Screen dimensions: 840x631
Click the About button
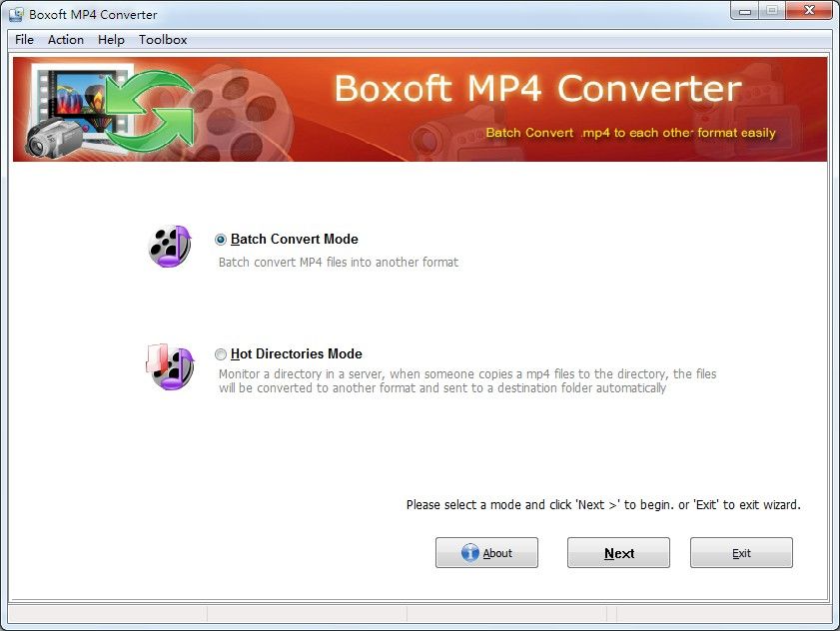486,553
